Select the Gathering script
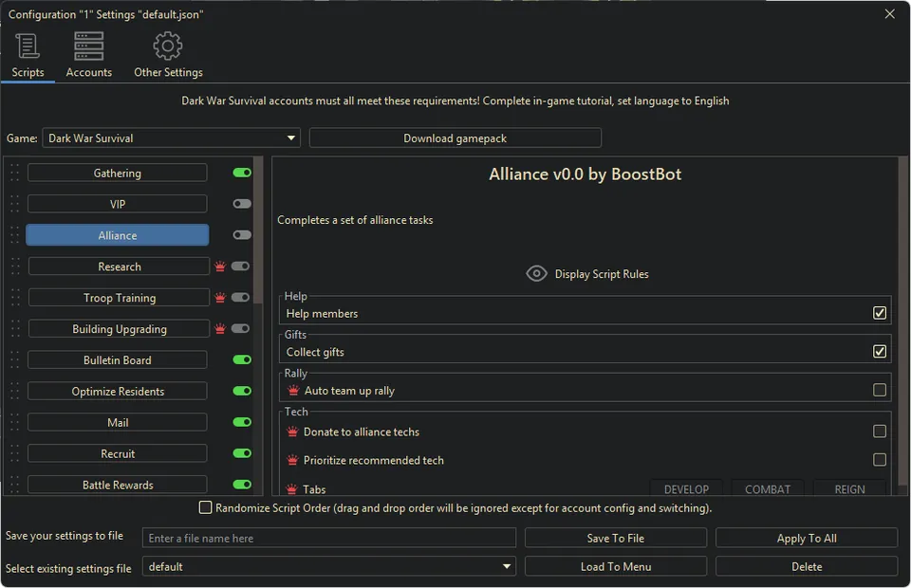 click(x=118, y=173)
